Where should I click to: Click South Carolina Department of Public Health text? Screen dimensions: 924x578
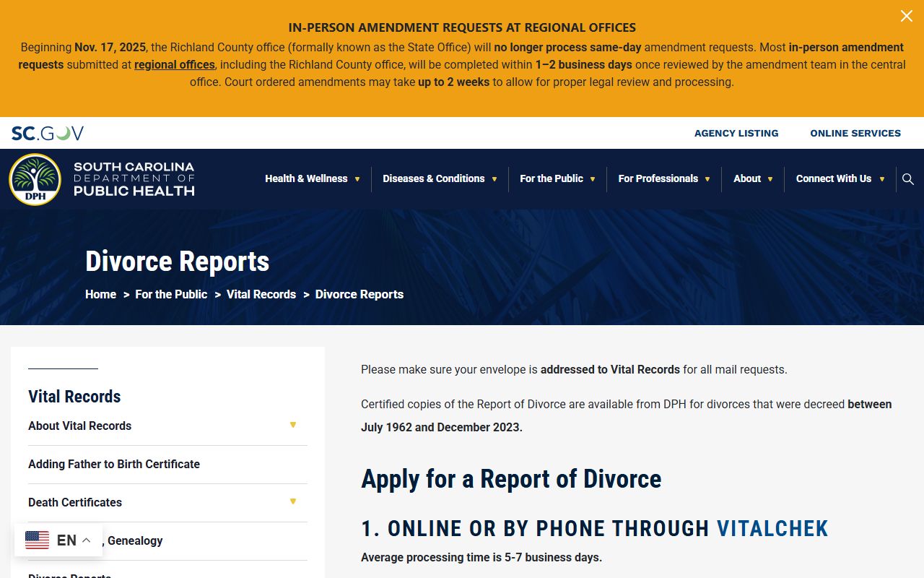[134, 179]
